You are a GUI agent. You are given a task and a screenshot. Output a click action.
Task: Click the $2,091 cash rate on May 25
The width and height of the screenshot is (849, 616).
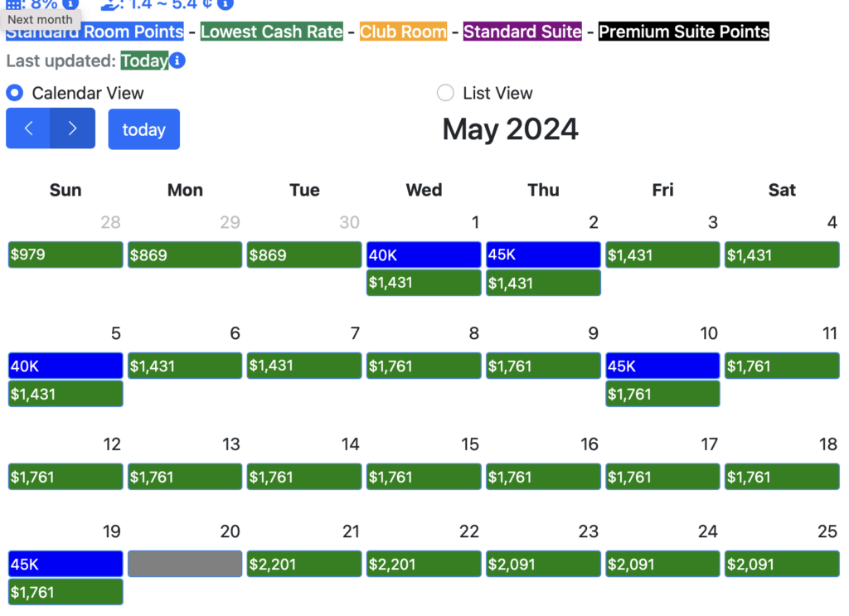point(781,564)
